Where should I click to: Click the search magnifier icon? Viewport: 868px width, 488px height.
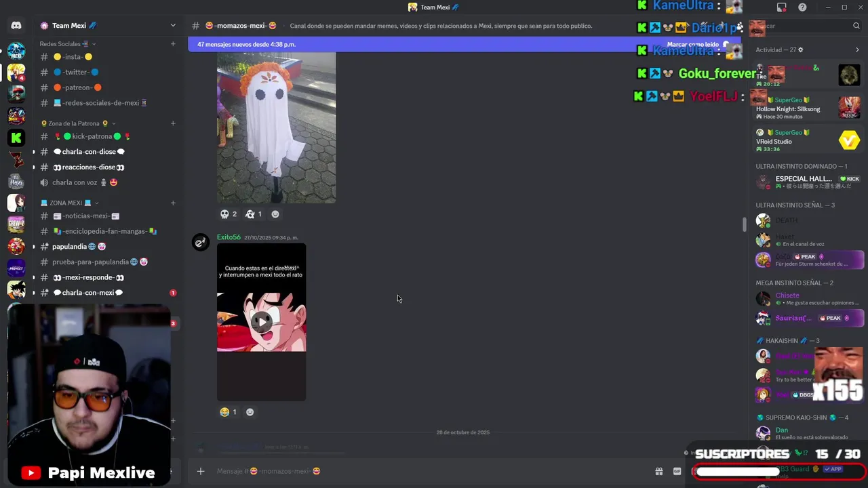[x=856, y=26]
